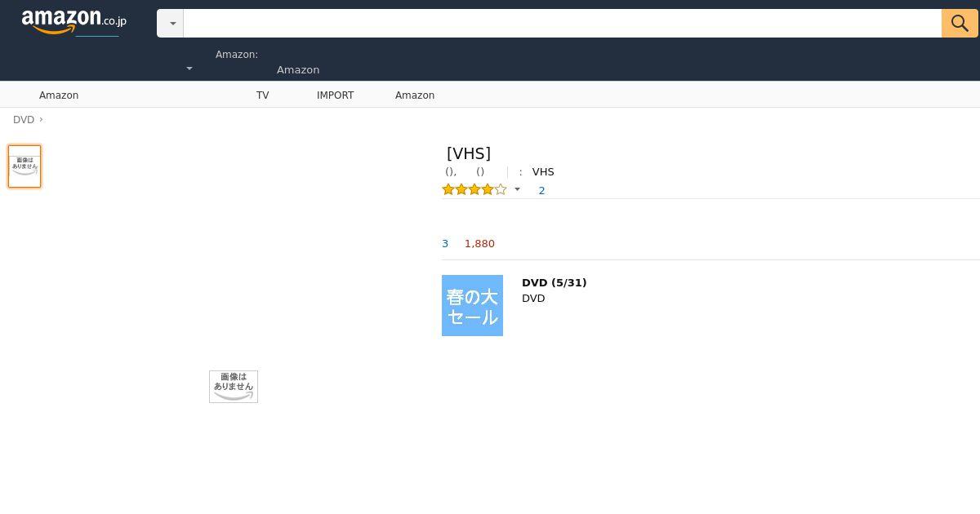Click the DVD (5/31) promotion heading
Screen dimensions: 980x514
pyautogui.click(x=555, y=283)
